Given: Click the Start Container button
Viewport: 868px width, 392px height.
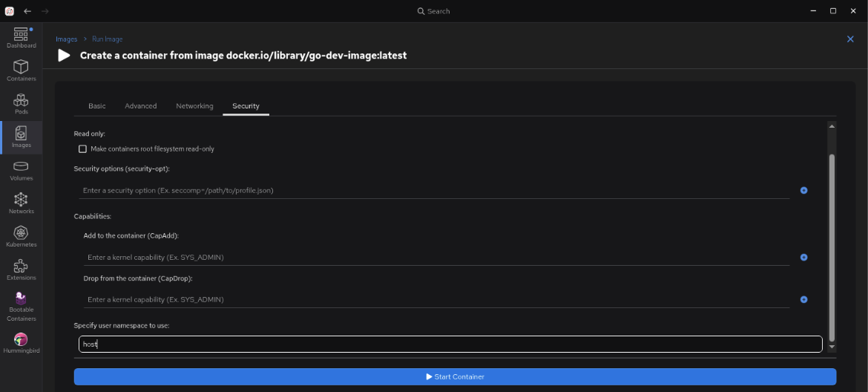Looking at the screenshot, I should [455, 376].
